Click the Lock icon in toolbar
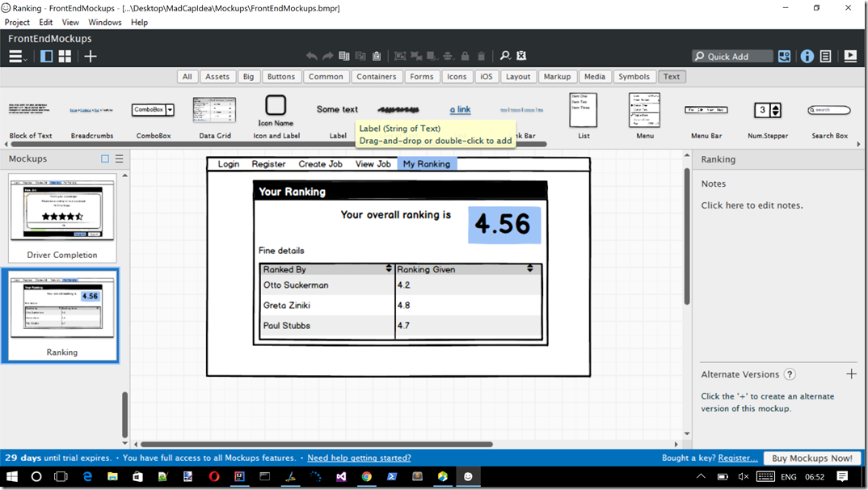 [x=465, y=56]
